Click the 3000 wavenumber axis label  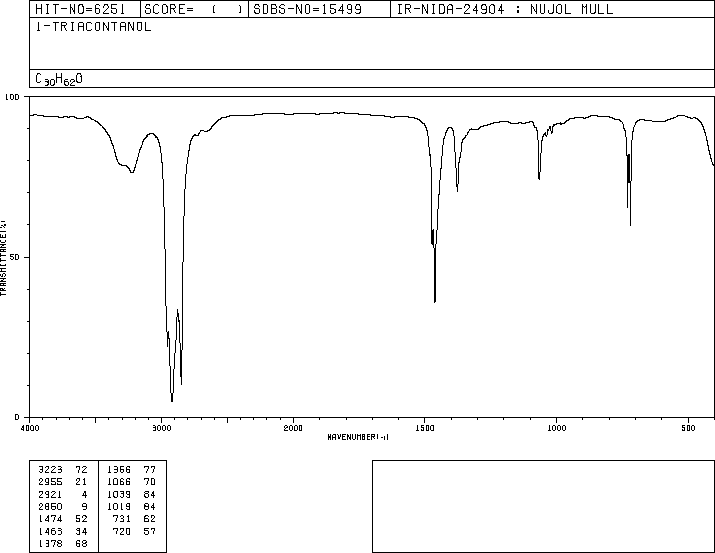(x=161, y=428)
